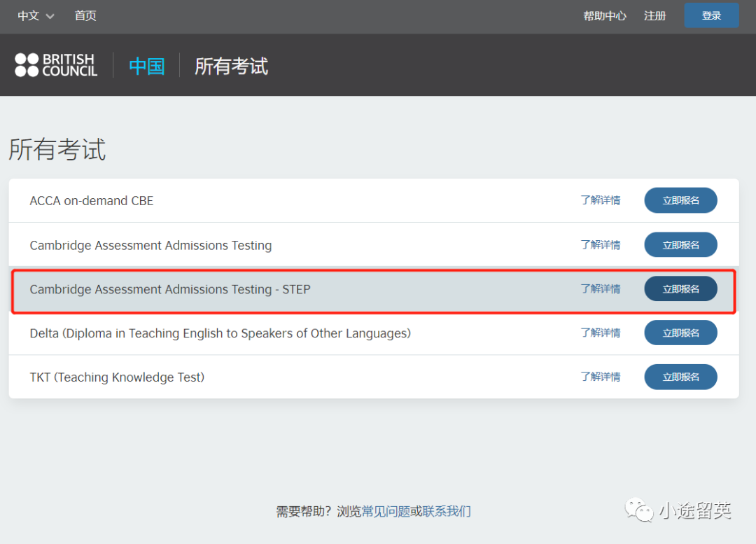Go to 首页 in top navigation
The image size is (756, 544).
point(85,16)
